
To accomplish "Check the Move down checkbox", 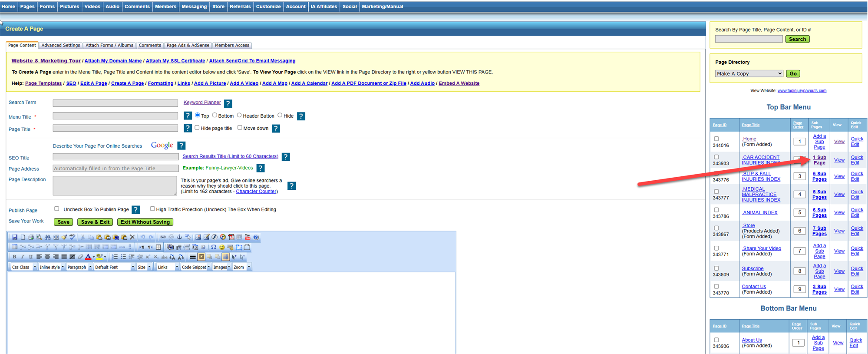I will click(x=240, y=128).
